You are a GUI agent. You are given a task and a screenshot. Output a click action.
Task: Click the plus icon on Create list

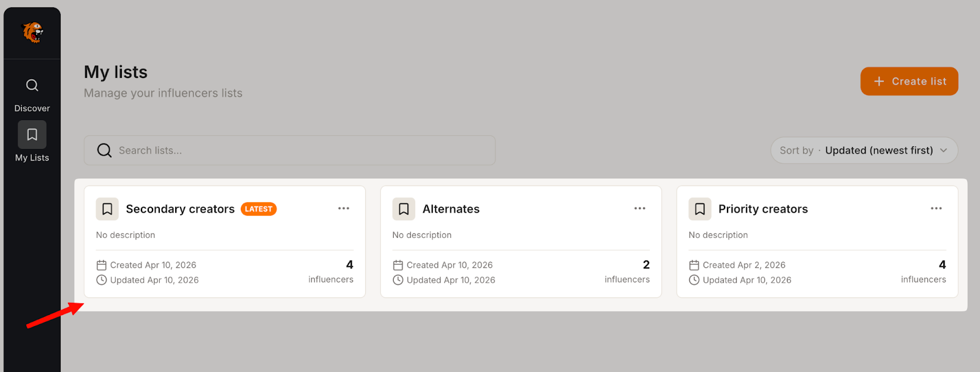click(x=879, y=82)
